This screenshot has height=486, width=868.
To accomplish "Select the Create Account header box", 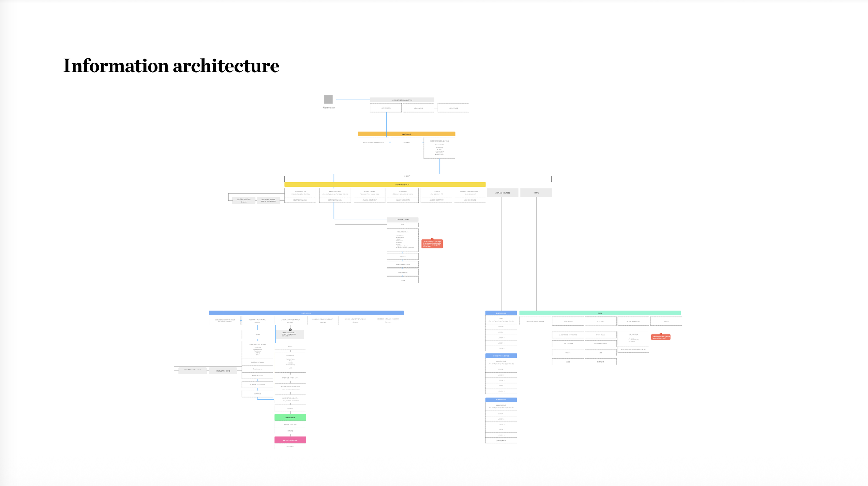I will (x=402, y=219).
